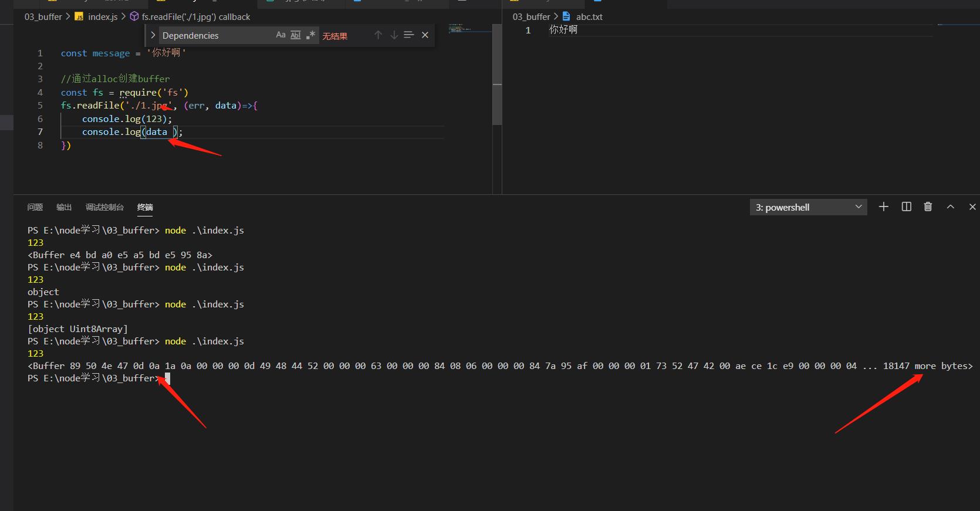This screenshot has height=511, width=980.
Task: Click console.log(123) on line 6
Action: [127, 119]
